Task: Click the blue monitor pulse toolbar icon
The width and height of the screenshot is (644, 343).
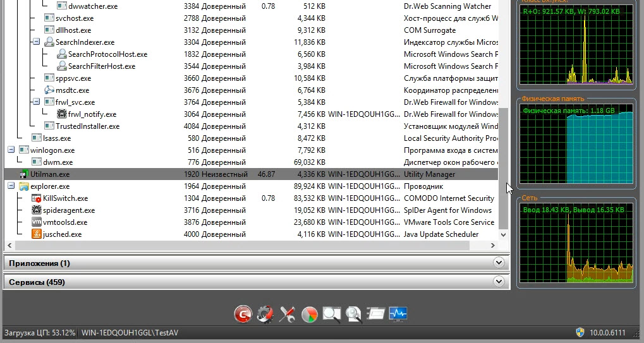Action: tap(398, 314)
